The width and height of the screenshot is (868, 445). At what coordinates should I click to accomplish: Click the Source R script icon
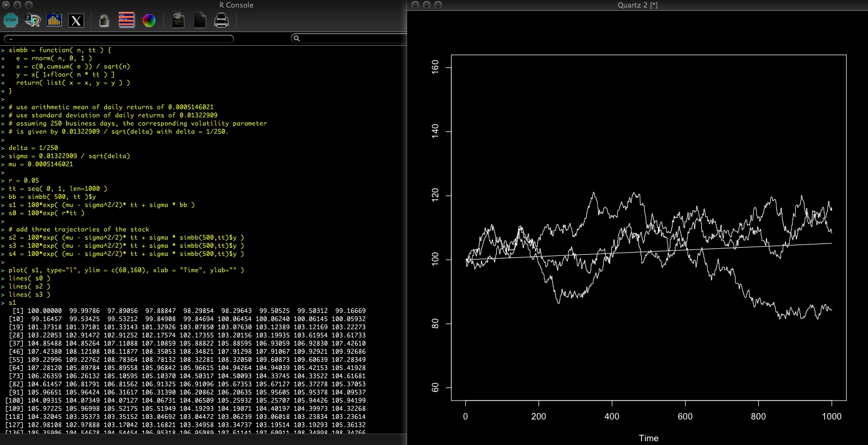point(33,21)
